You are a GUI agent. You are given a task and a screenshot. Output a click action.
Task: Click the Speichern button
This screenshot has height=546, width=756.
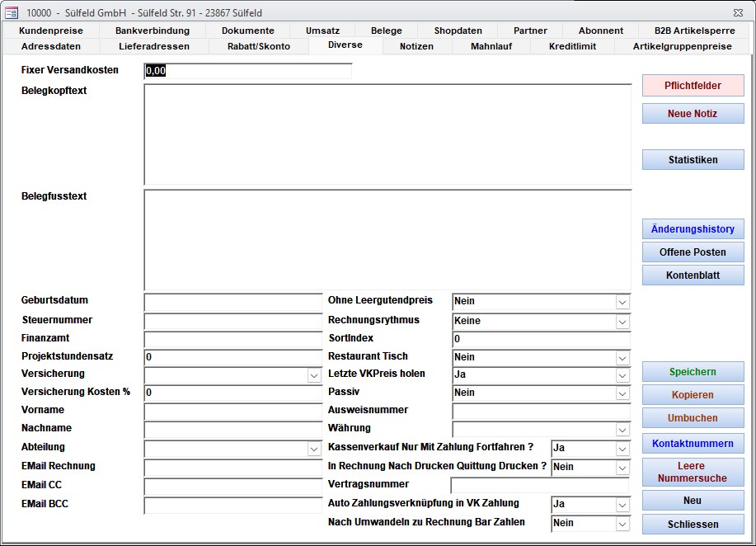(693, 372)
